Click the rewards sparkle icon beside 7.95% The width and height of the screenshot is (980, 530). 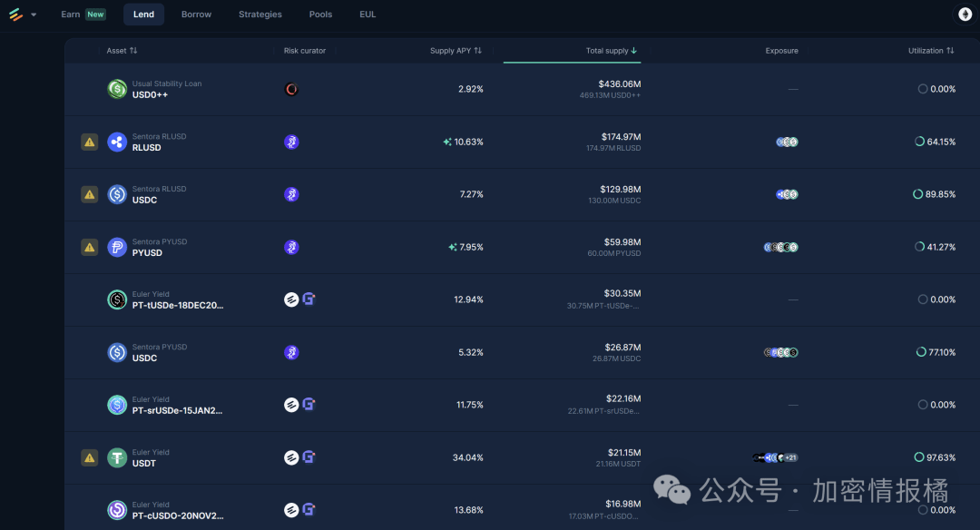pyautogui.click(x=453, y=247)
